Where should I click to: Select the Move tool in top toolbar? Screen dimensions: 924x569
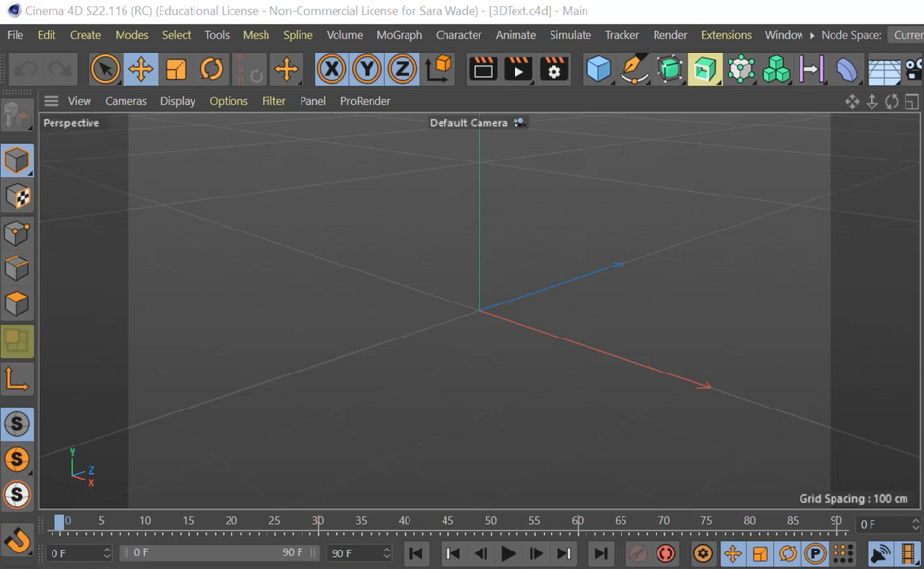[x=141, y=69]
